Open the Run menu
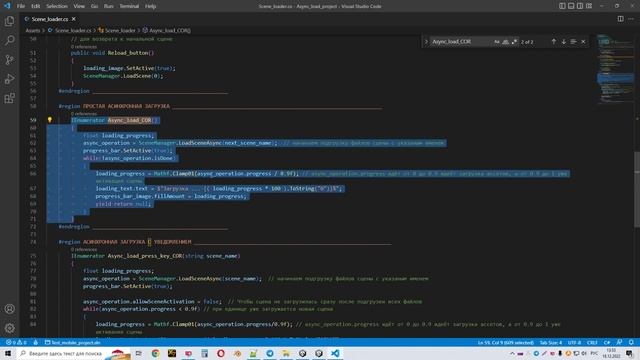 coord(109,6)
